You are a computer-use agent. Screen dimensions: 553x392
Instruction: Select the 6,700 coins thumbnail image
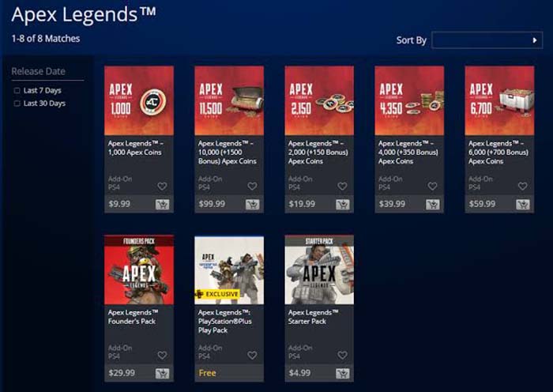[x=499, y=100]
